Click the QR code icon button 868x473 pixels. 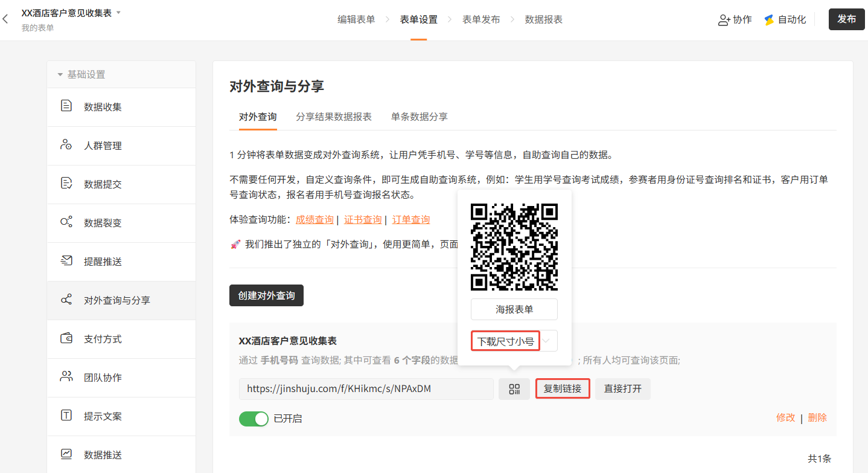tap(514, 389)
